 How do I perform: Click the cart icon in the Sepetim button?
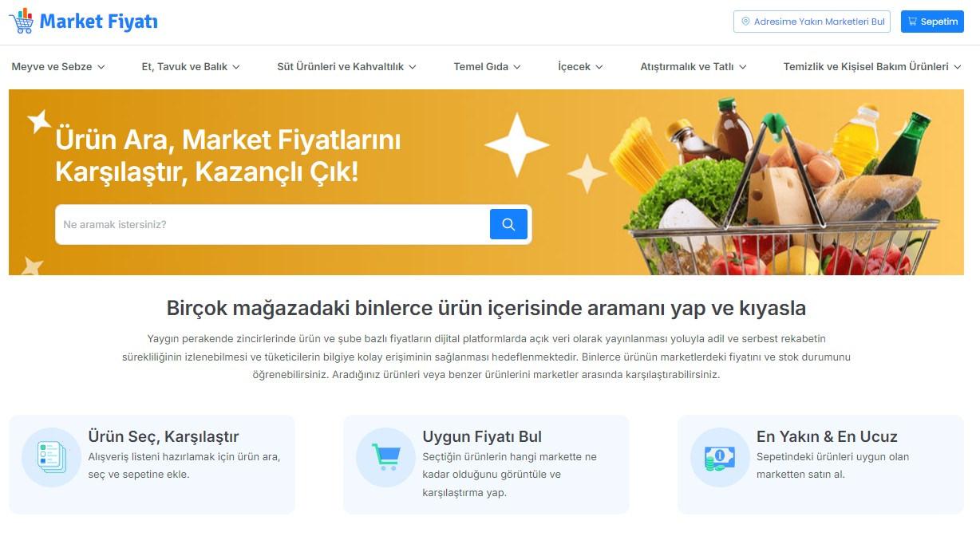click(x=913, y=22)
